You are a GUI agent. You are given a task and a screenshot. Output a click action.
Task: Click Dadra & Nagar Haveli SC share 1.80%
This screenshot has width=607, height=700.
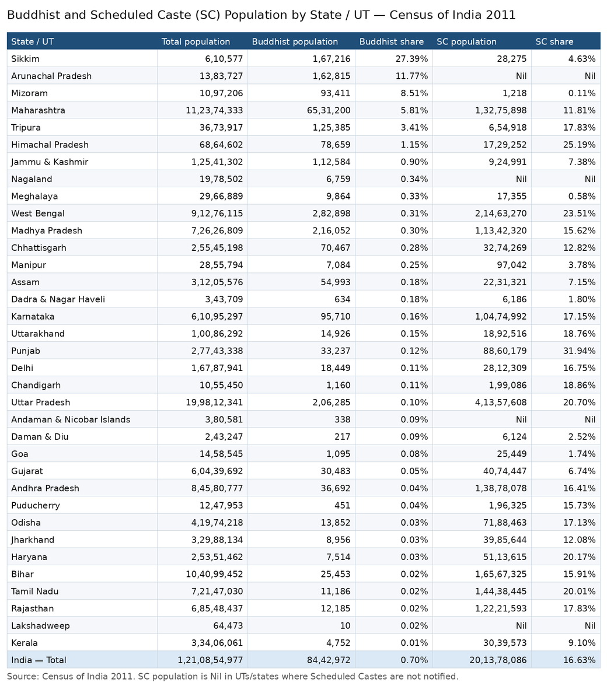[566, 299]
